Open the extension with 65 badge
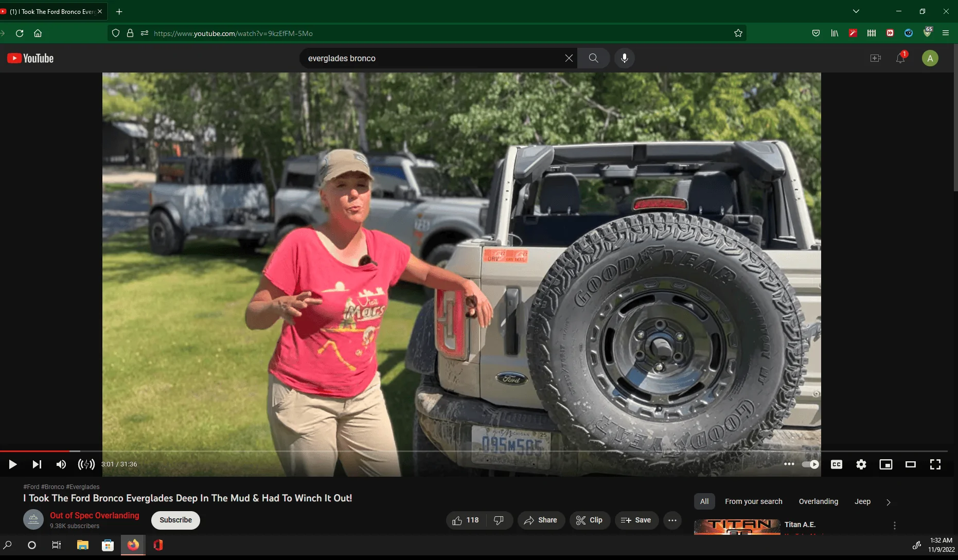The width and height of the screenshot is (958, 560). point(928,32)
